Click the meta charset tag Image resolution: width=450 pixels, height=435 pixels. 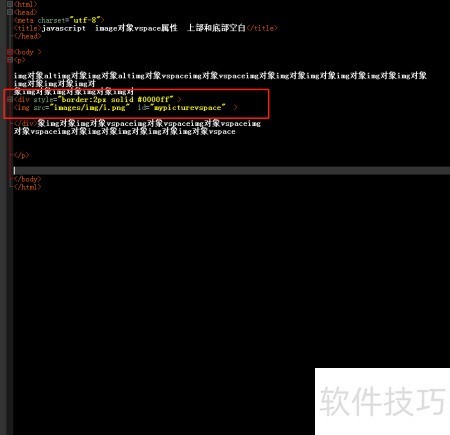pyautogui.click(x=59, y=20)
